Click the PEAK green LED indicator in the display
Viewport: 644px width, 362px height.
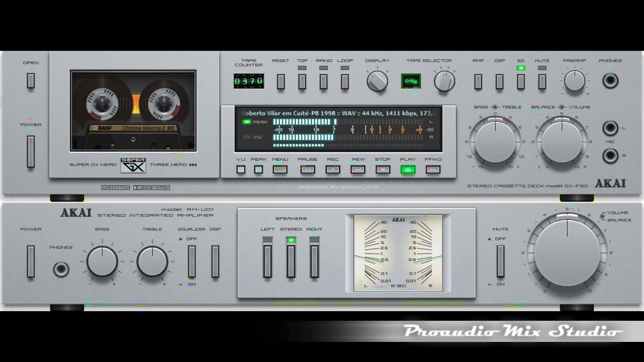point(247,122)
